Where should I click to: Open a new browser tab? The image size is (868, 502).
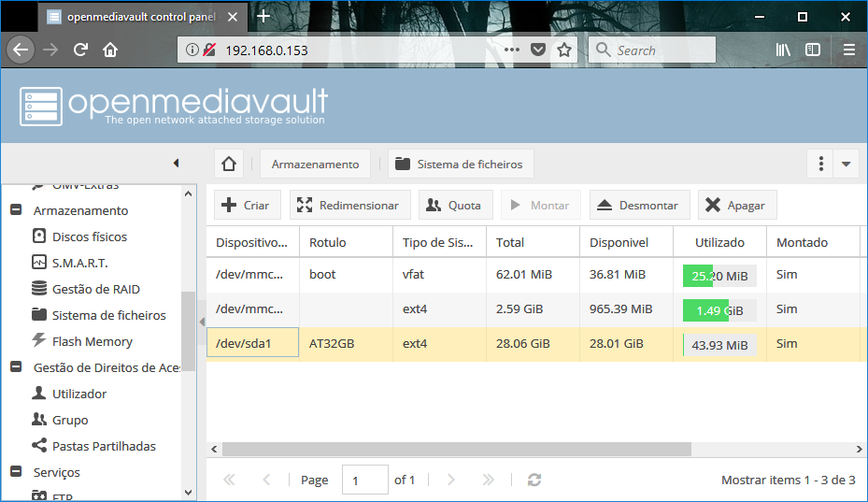tap(263, 17)
